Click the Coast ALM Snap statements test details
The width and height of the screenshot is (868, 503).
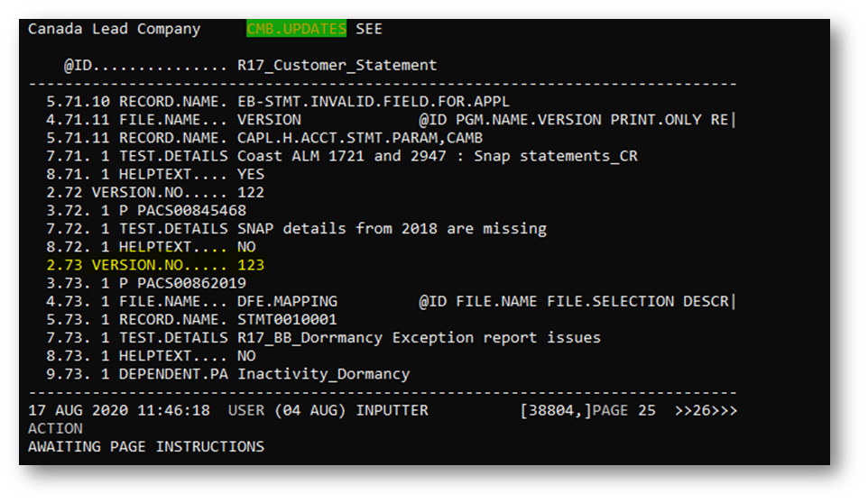(437, 156)
